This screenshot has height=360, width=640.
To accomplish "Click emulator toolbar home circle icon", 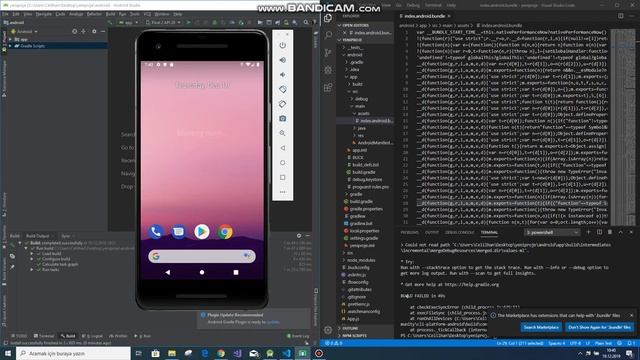I will (x=282, y=162).
